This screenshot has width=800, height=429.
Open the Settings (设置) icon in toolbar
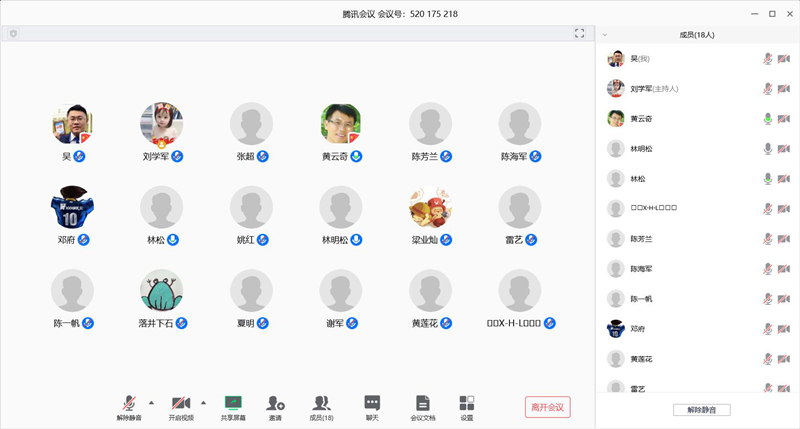(x=466, y=403)
